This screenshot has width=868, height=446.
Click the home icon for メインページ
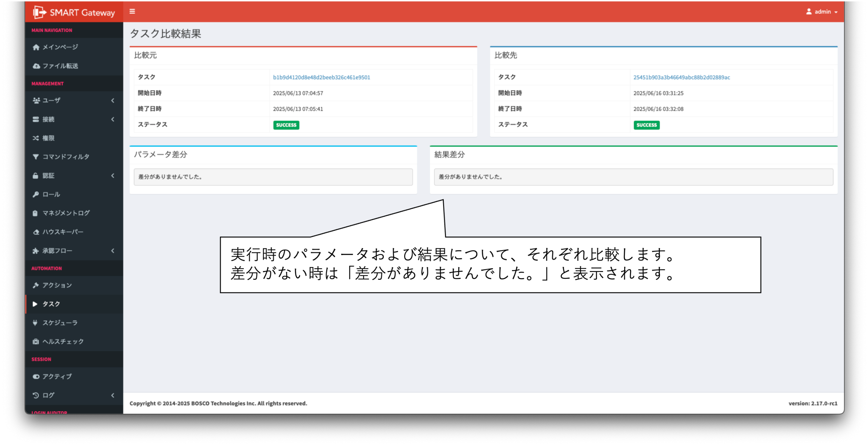pyautogui.click(x=36, y=47)
